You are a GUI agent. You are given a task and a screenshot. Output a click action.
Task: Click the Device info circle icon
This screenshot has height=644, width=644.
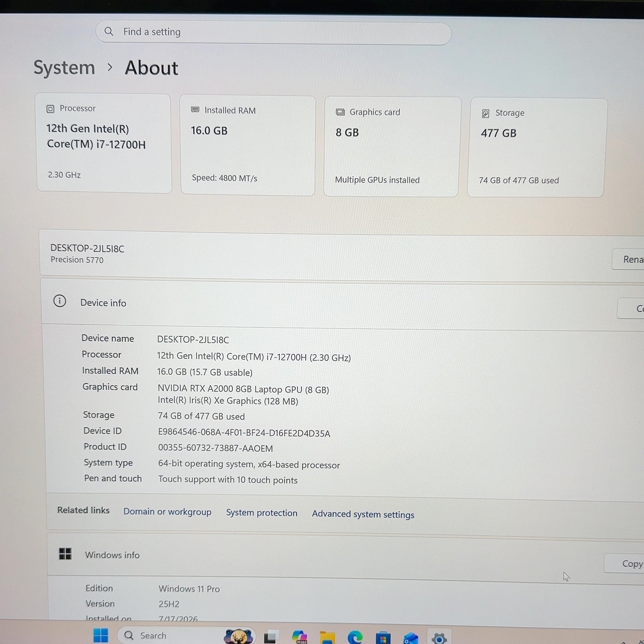click(x=60, y=301)
